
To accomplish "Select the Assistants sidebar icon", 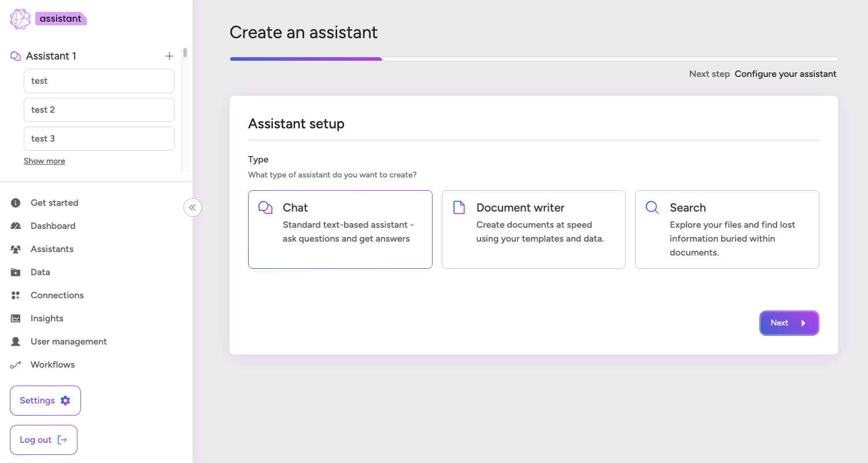I will click(16, 249).
